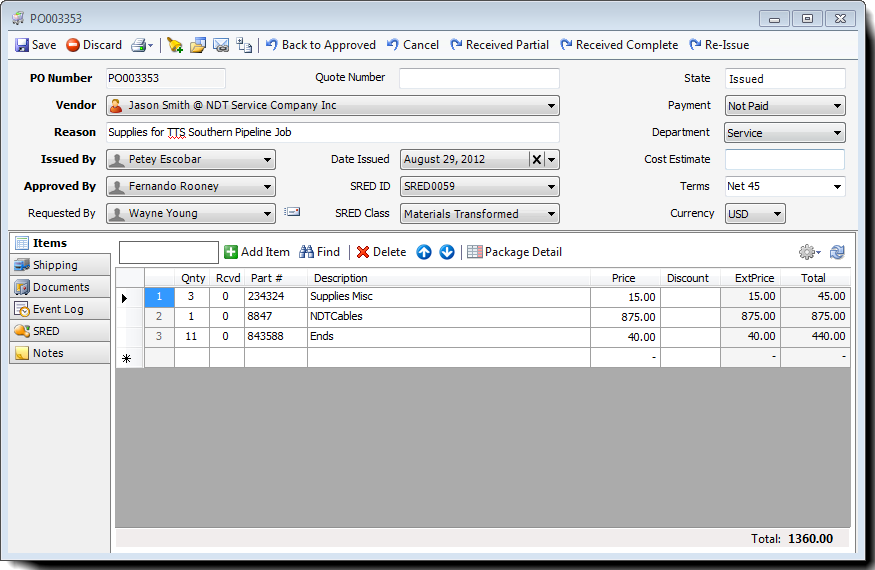The height and width of the screenshot is (570, 875).
Task: Move item up with blue up arrow
Action: [x=424, y=252]
